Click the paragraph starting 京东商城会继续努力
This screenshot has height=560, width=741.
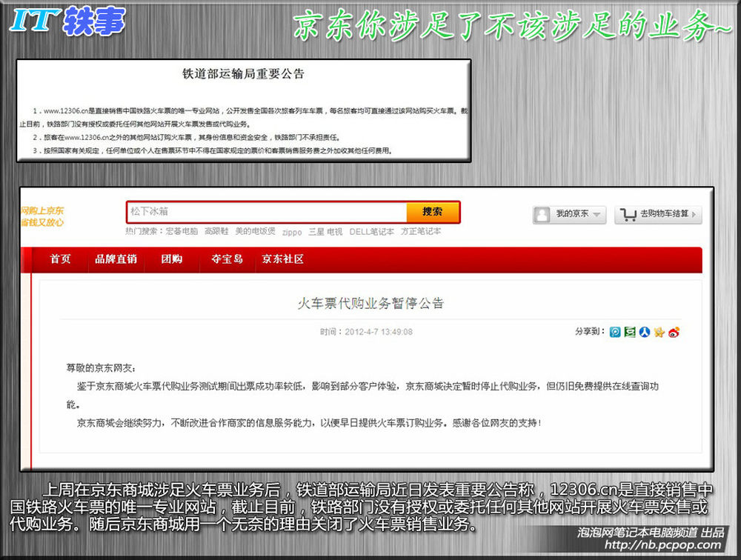click(308, 423)
